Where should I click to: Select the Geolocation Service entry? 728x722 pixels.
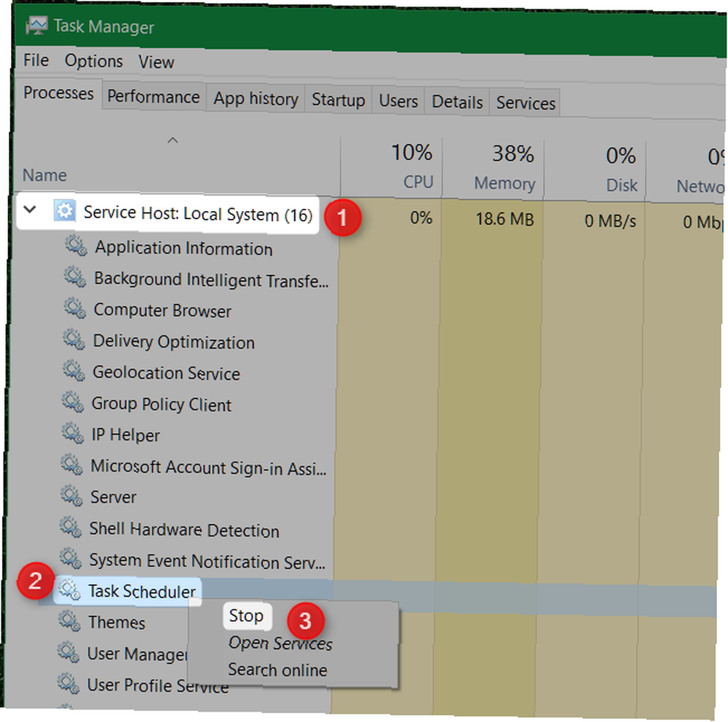coord(166,373)
